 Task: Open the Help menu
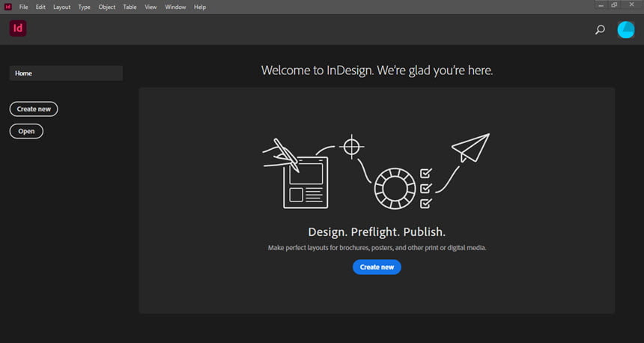pos(200,7)
